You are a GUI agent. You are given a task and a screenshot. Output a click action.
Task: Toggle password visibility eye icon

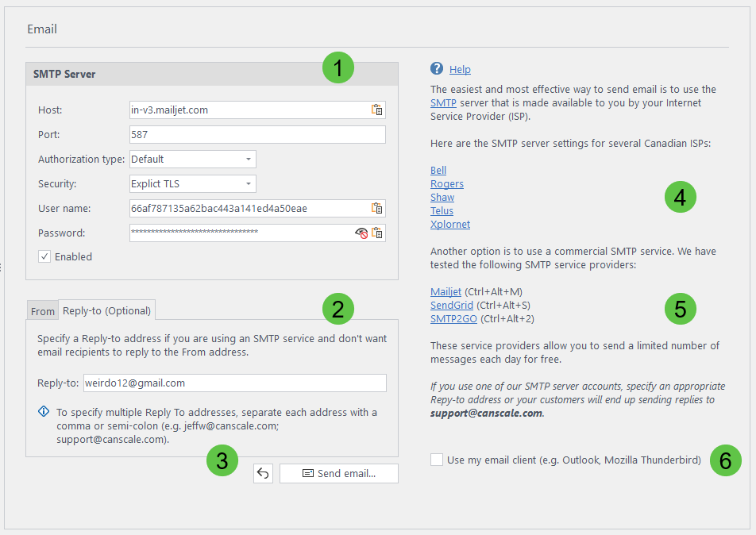(x=362, y=233)
